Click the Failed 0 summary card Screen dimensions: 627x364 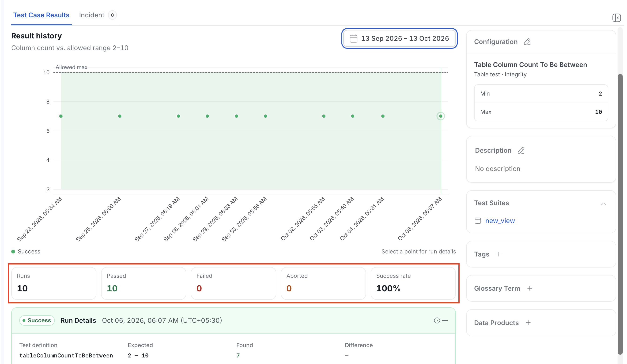tap(233, 283)
